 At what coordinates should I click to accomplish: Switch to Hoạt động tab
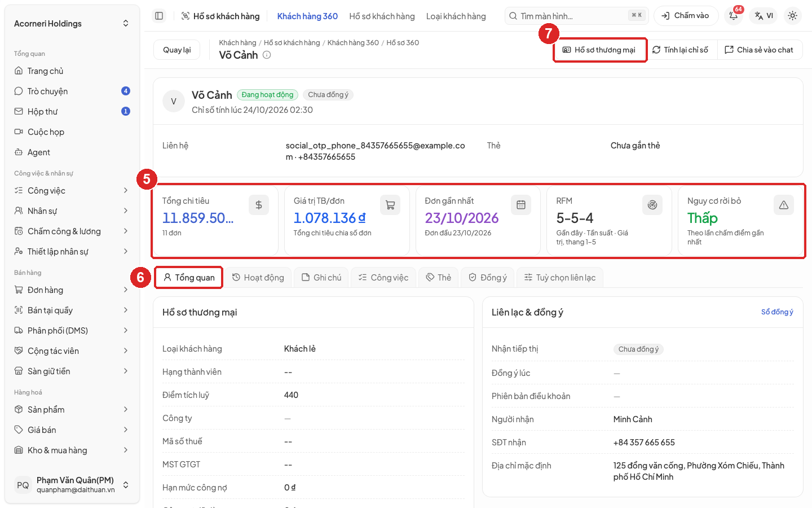[258, 278]
